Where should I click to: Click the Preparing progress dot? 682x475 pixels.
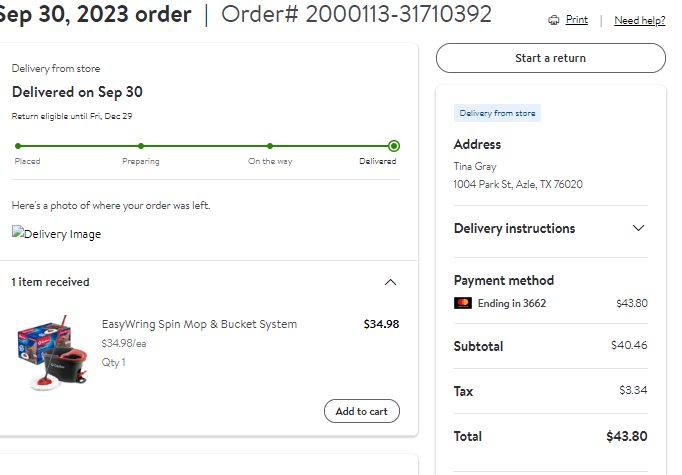140,146
